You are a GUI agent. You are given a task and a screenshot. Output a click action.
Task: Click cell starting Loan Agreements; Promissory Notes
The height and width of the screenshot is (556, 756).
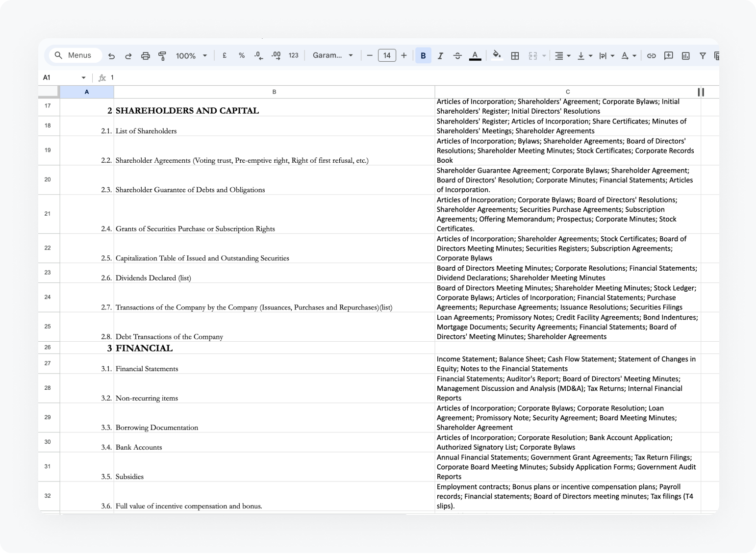pos(567,327)
